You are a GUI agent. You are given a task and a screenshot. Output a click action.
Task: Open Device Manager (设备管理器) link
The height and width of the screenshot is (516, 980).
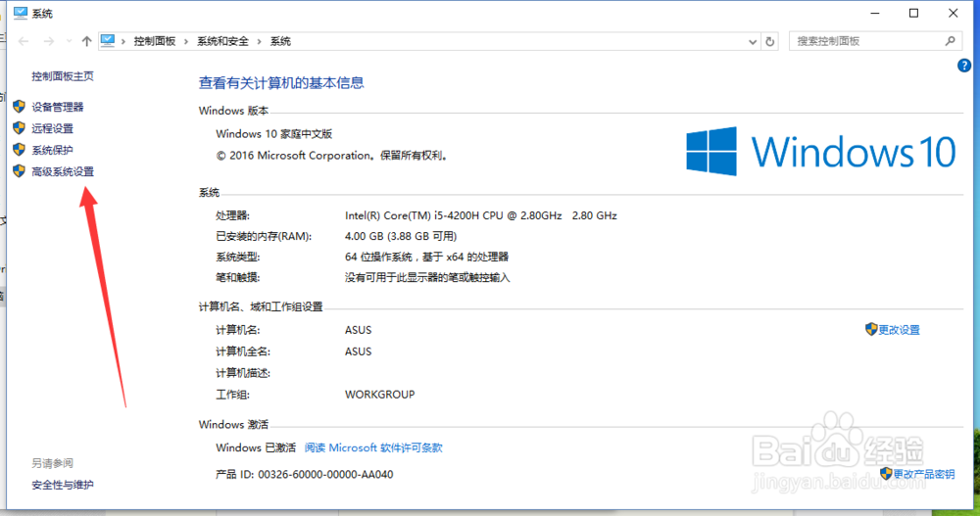tap(58, 107)
